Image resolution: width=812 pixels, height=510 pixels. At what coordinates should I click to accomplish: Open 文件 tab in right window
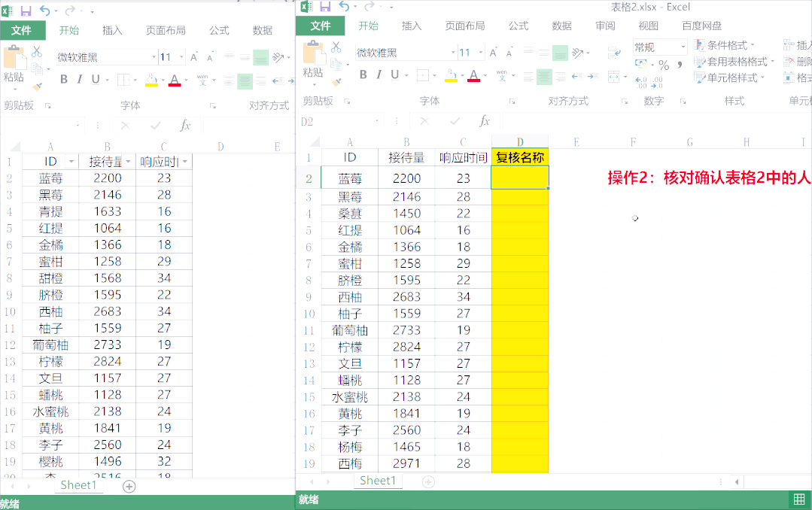point(321,26)
